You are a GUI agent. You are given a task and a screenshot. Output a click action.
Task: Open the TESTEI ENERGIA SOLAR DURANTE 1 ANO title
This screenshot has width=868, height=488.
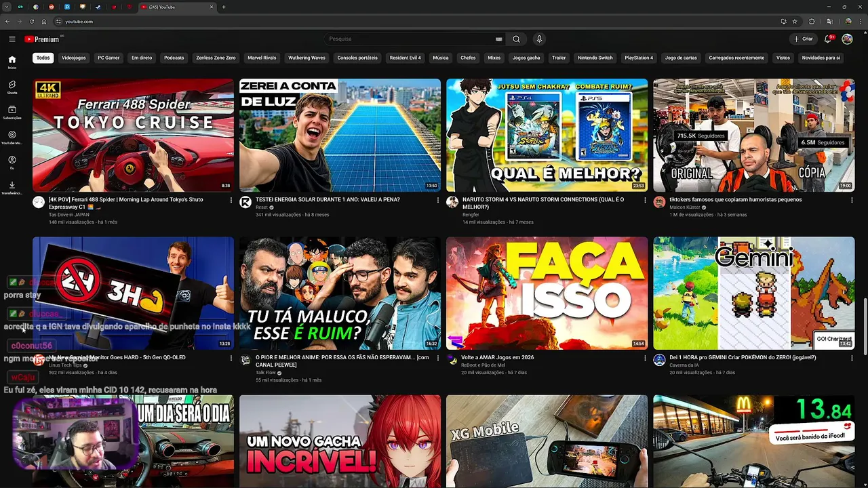pos(328,200)
